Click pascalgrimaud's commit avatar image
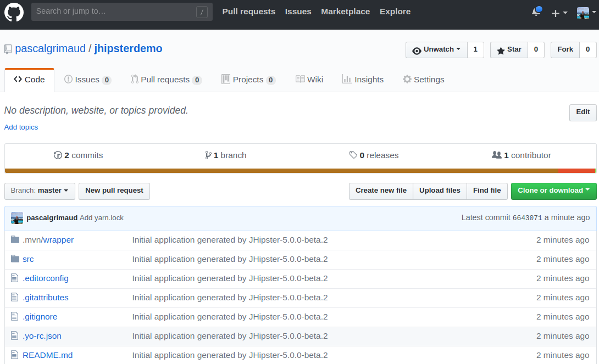Viewport: 599px width, 364px height. (x=17, y=218)
